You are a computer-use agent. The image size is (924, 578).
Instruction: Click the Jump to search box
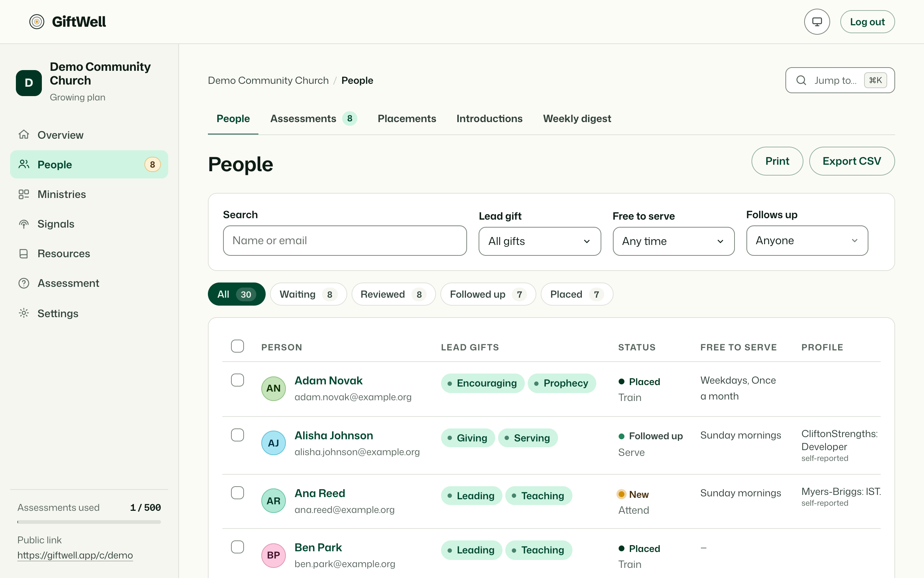point(840,80)
